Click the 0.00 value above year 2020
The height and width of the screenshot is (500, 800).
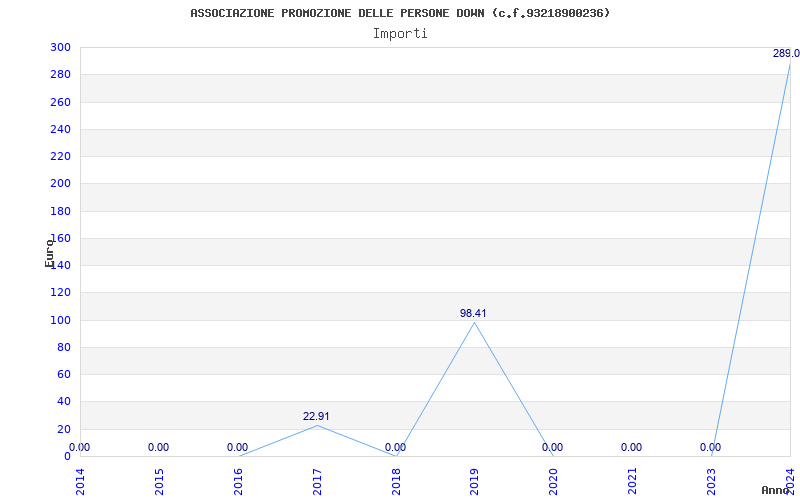553,447
